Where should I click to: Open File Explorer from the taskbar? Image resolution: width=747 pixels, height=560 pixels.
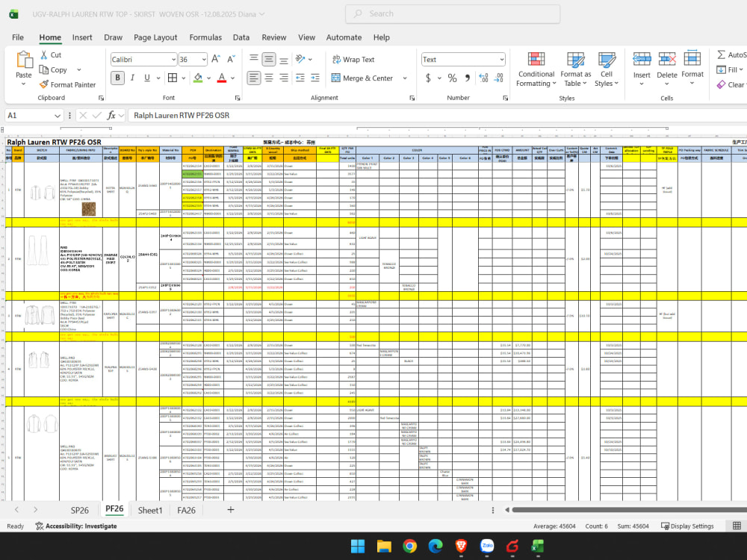(x=384, y=546)
